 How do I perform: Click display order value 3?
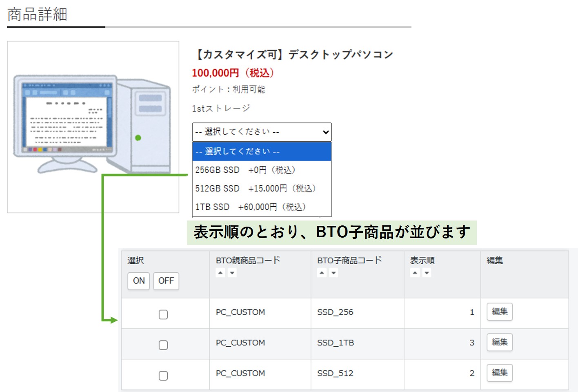click(472, 343)
